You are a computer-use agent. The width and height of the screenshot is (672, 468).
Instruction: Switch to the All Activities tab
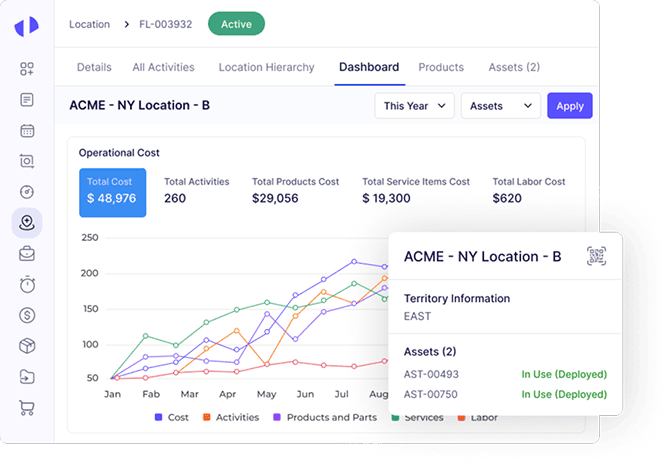[x=163, y=67]
